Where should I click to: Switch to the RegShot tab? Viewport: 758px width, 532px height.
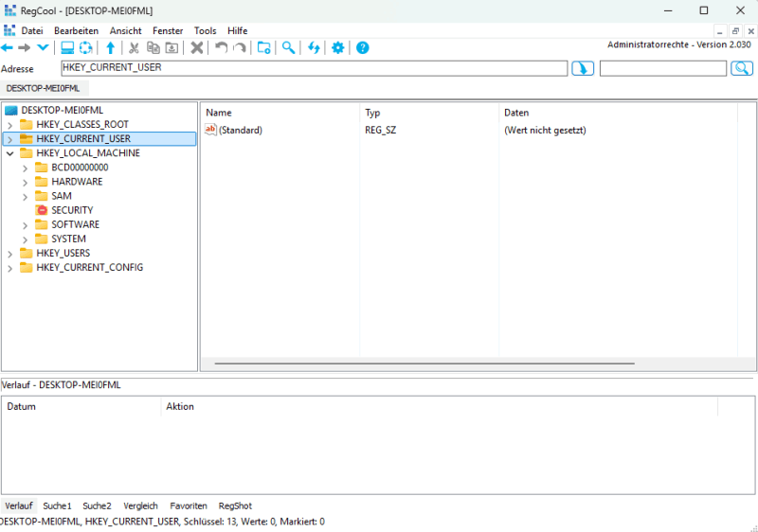[235, 506]
